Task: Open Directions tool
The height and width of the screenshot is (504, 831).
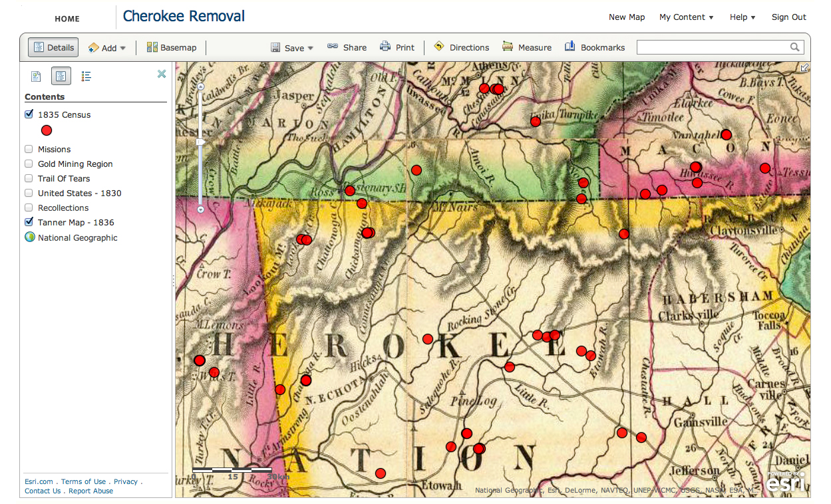Action: coord(461,47)
